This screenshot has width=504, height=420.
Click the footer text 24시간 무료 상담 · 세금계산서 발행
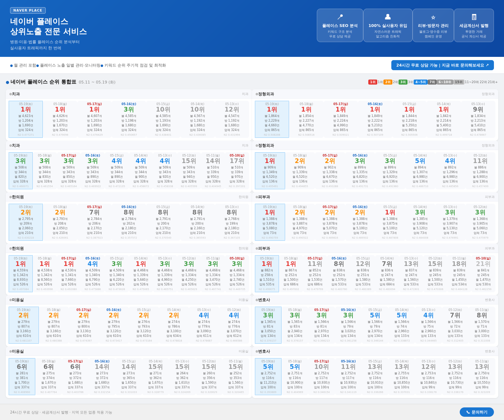[x=61, y=412]
